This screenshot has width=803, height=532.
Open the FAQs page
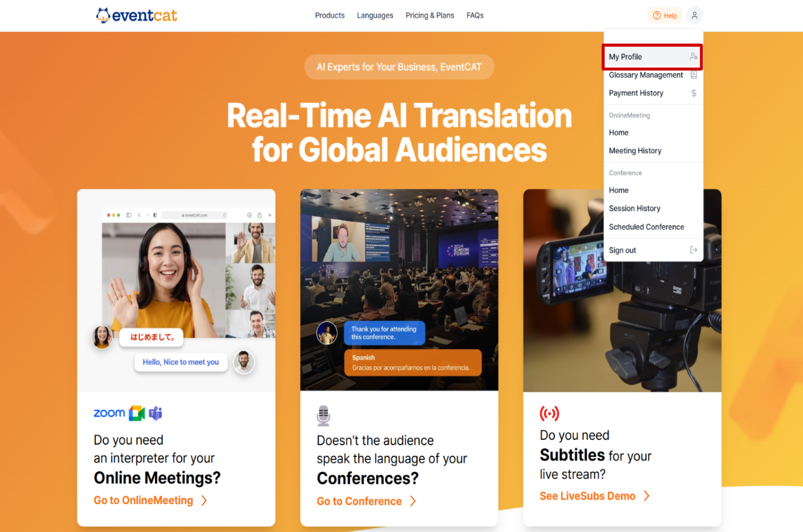coord(475,15)
